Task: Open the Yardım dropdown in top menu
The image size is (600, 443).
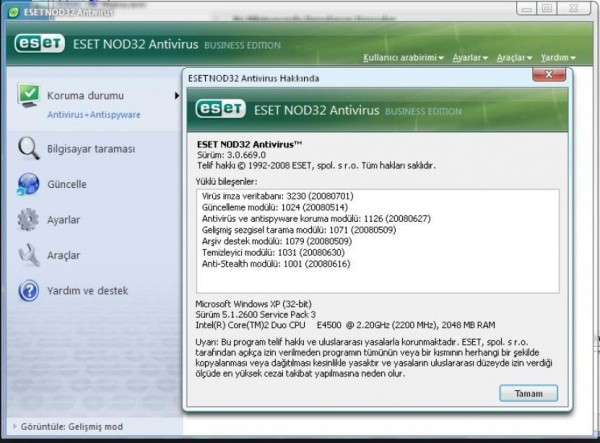Action: tap(558, 58)
